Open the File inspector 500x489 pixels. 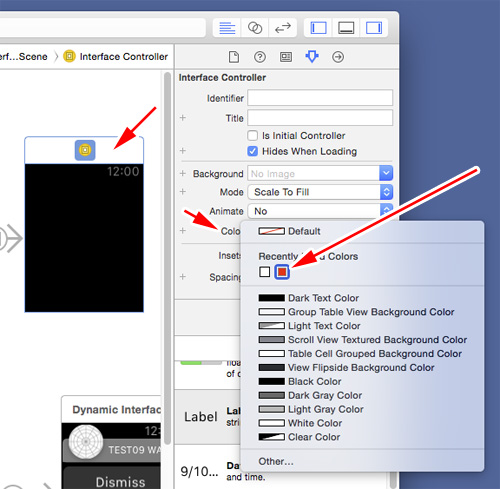point(234,57)
